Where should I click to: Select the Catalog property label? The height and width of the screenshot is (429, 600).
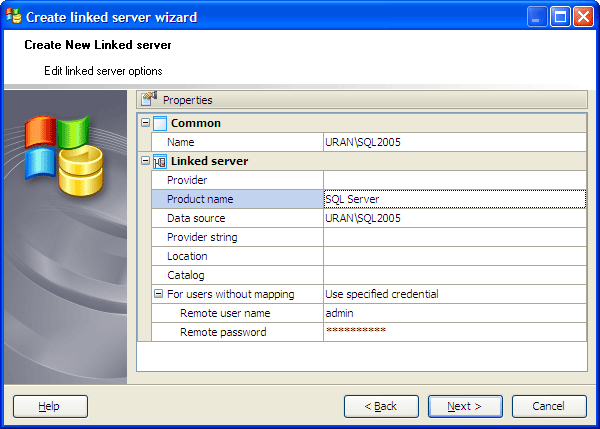coord(186,275)
